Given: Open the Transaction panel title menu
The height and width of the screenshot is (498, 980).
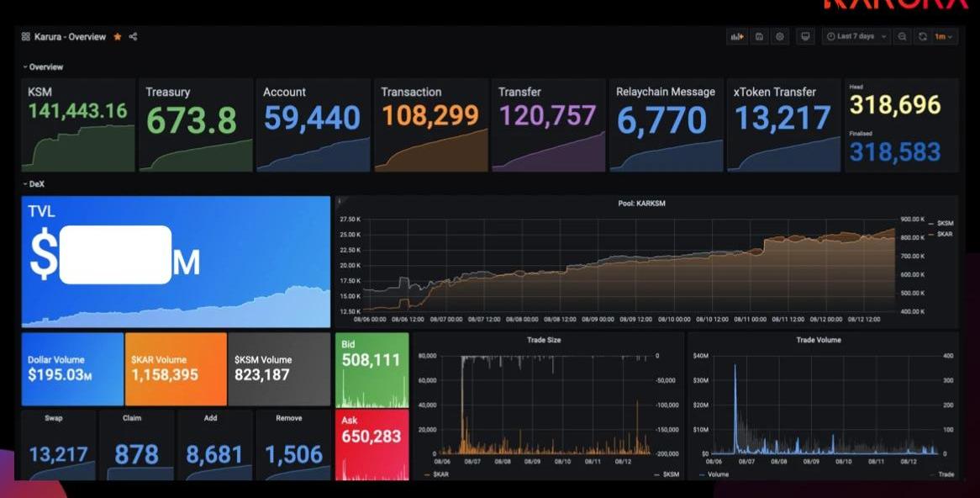Looking at the screenshot, I should pos(411,92).
